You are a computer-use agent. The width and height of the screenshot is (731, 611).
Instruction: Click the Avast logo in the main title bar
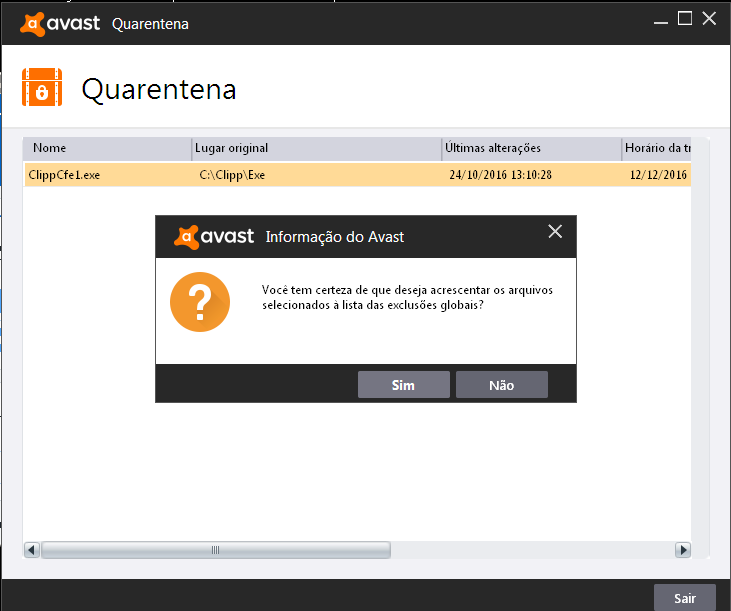62,23
